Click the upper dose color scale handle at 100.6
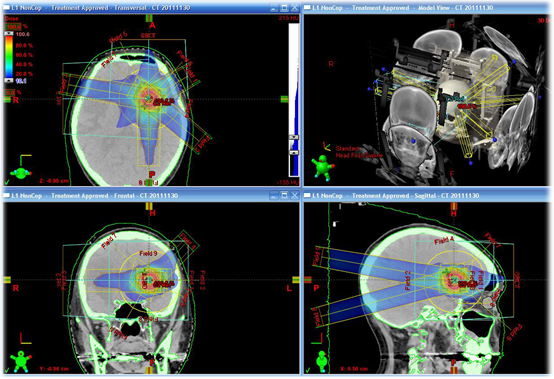This screenshot has width=554, height=379. [x=9, y=34]
